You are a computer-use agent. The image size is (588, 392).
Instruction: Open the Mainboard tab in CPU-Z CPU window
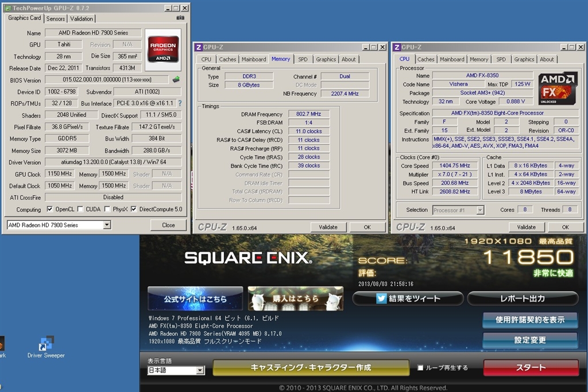coord(452,59)
